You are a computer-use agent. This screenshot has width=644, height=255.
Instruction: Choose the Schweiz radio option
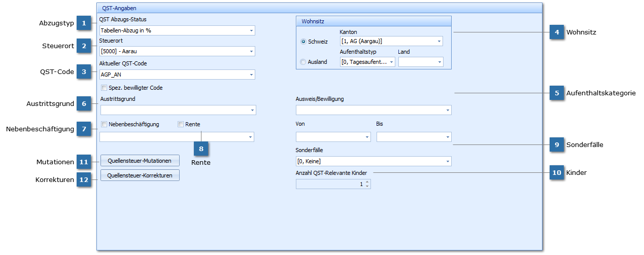coord(303,42)
